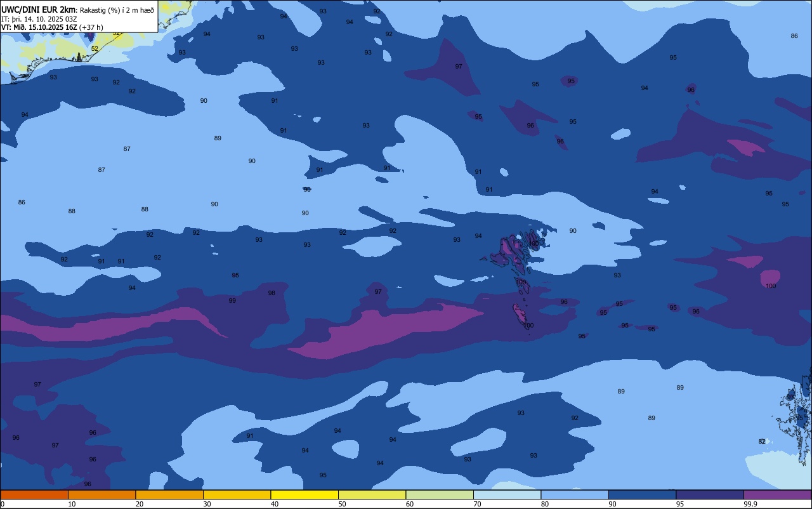Click the humidity value '82' near the right-edge islands
Screen dimensions: 812x509
tap(762, 441)
